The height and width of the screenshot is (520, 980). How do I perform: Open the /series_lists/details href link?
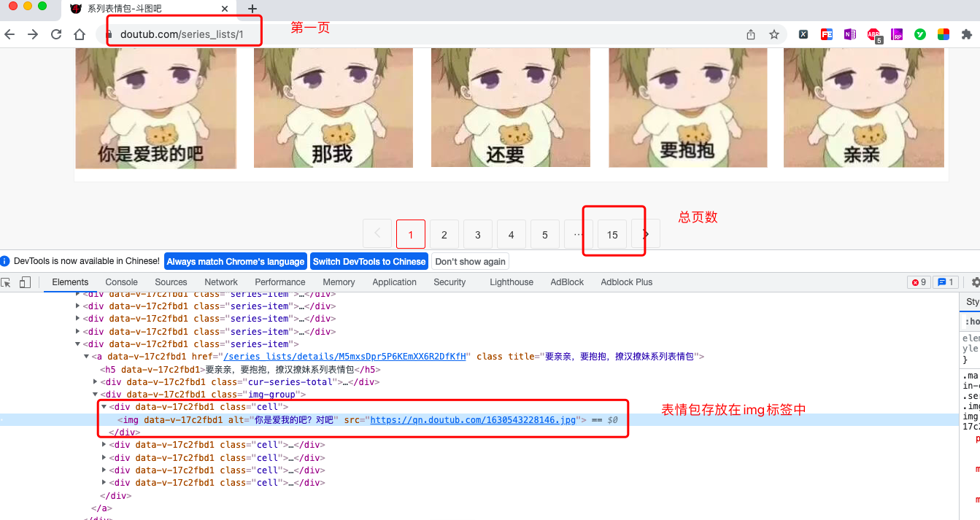pyautogui.click(x=344, y=357)
